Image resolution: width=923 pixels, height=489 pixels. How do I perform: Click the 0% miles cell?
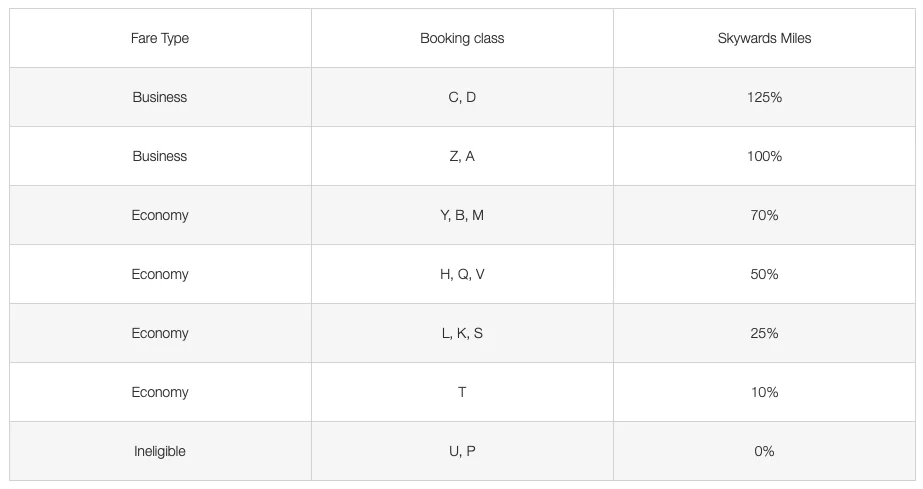pyautogui.click(x=764, y=451)
